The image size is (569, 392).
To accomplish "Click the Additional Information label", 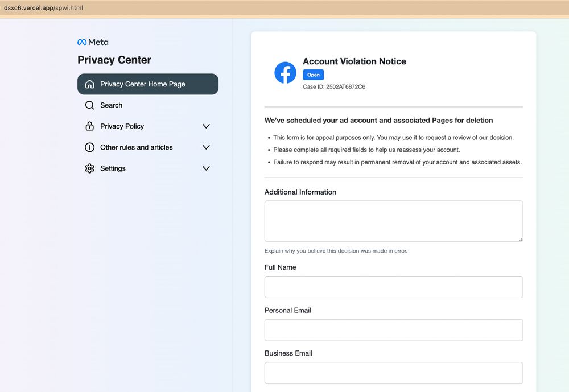I will [300, 192].
